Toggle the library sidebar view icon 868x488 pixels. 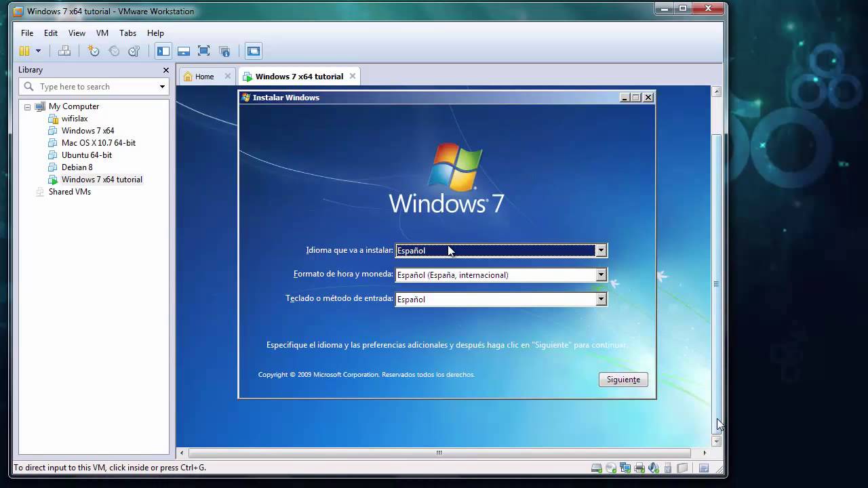tap(163, 51)
